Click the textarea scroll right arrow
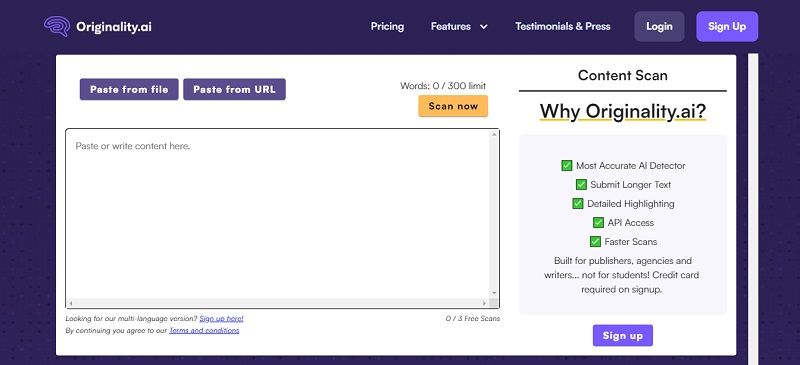The image size is (800, 365). tap(484, 303)
